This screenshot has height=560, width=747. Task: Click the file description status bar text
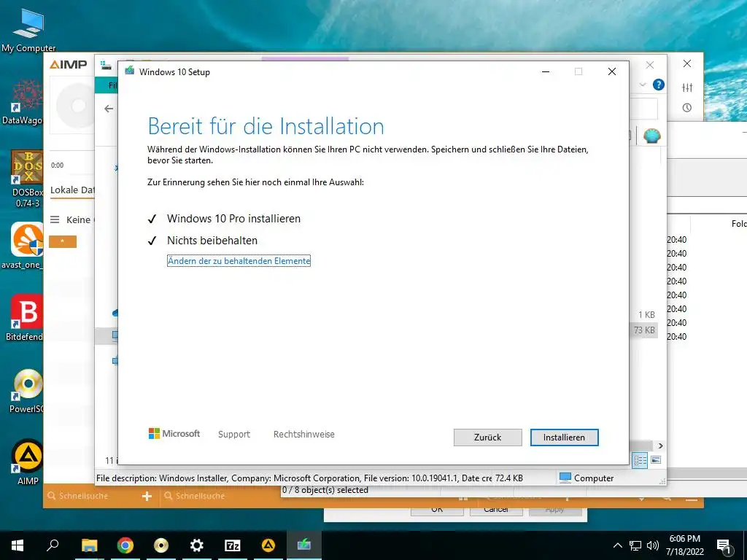point(294,478)
